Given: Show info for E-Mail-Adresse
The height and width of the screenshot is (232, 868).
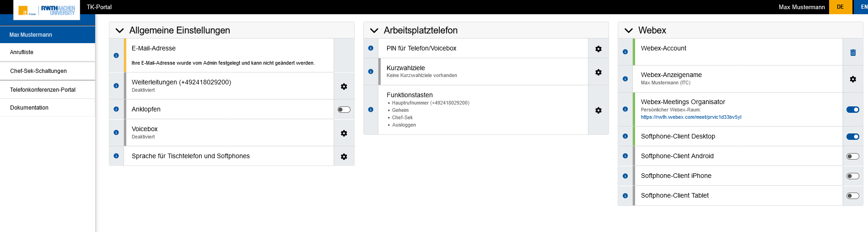Looking at the screenshot, I should (x=116, y=55).
